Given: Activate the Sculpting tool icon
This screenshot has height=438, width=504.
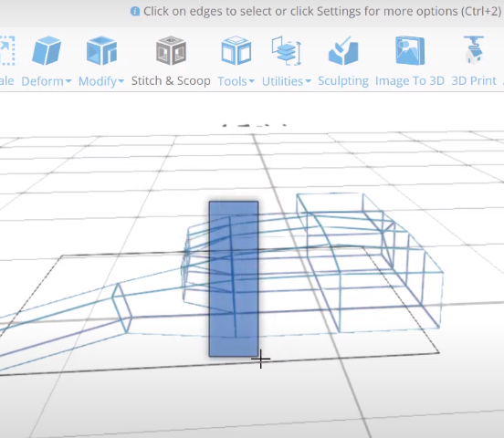Looking at the screenshot, I should (343, 51).
